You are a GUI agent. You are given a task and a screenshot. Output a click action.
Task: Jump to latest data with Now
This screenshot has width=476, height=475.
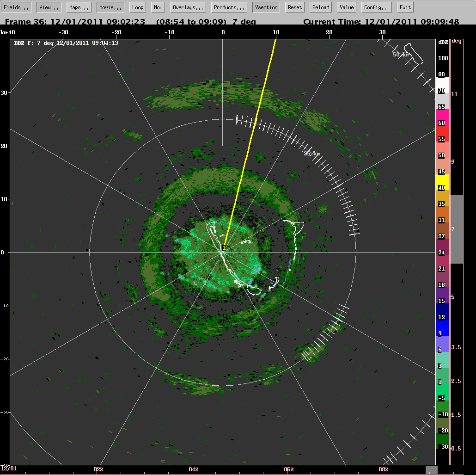click(x=158, y=7)
